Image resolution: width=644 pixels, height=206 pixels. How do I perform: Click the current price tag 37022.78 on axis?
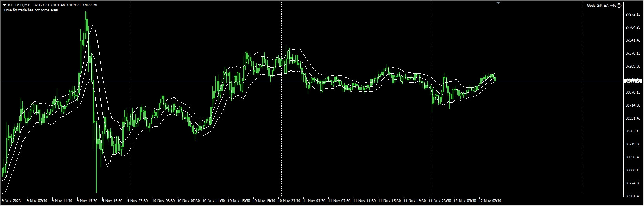(x=633, y=81)
